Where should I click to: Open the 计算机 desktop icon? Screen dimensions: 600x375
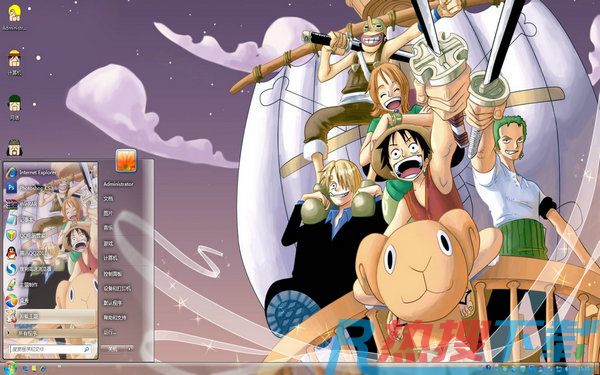pyautogui.click(x=15, y=62)
